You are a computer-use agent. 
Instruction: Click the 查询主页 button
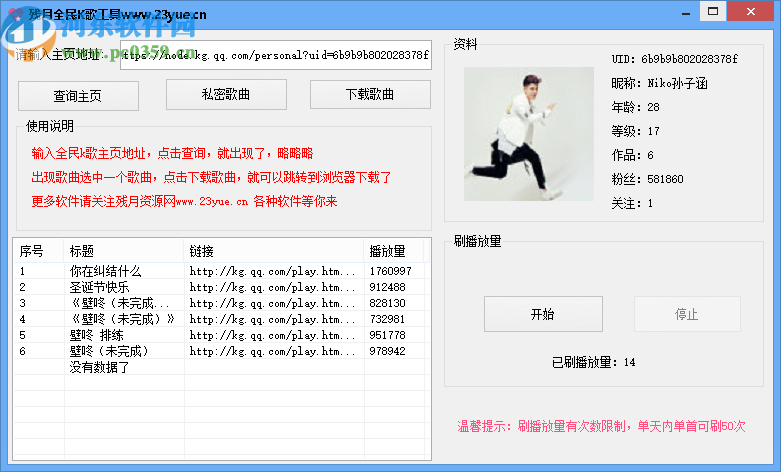[x=78, y=96]
